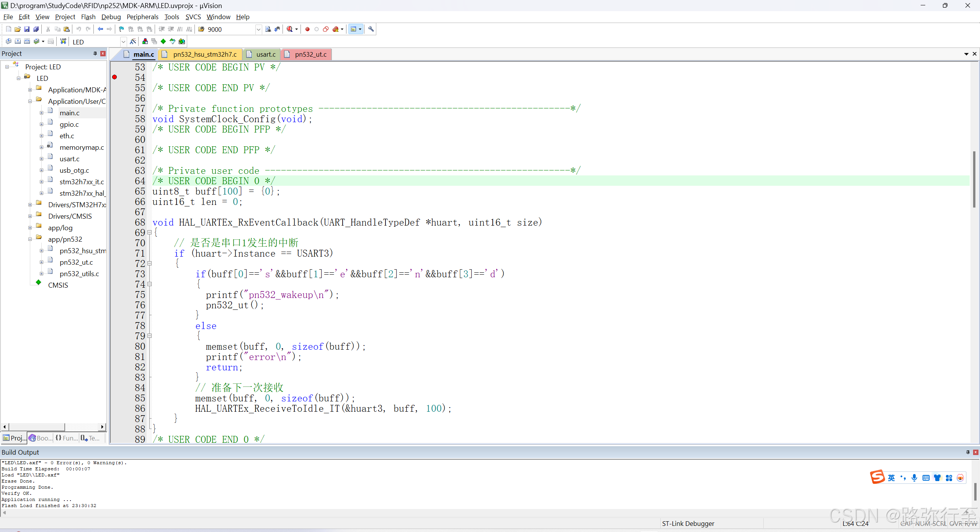Toggle the code fold marker at line 69

click(x=150, y=232)
